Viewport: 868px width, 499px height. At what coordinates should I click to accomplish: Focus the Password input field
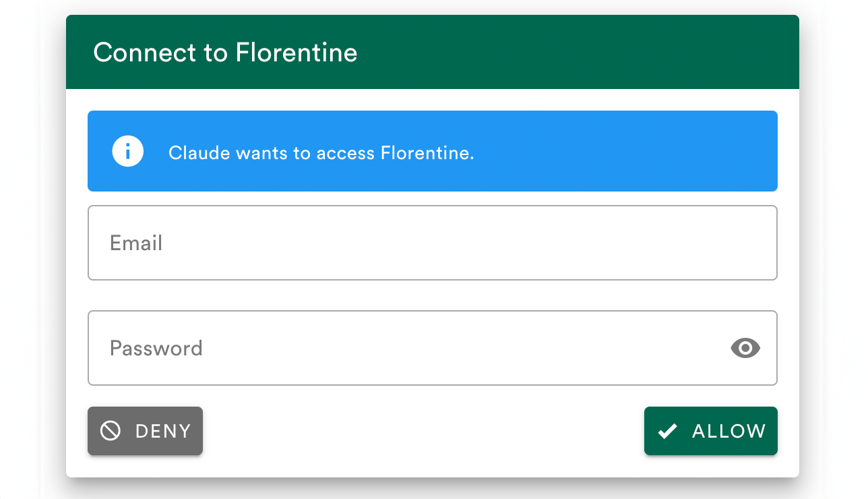404,348
